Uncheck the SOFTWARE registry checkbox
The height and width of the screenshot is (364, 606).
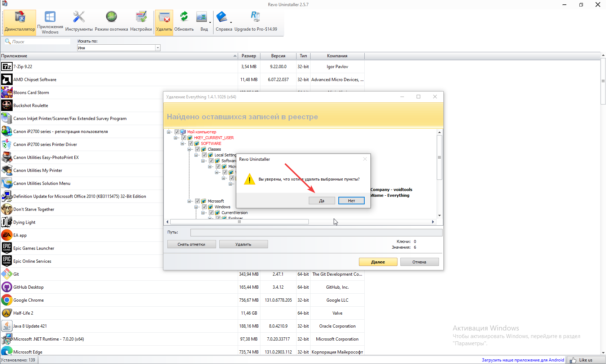point(190,143)
